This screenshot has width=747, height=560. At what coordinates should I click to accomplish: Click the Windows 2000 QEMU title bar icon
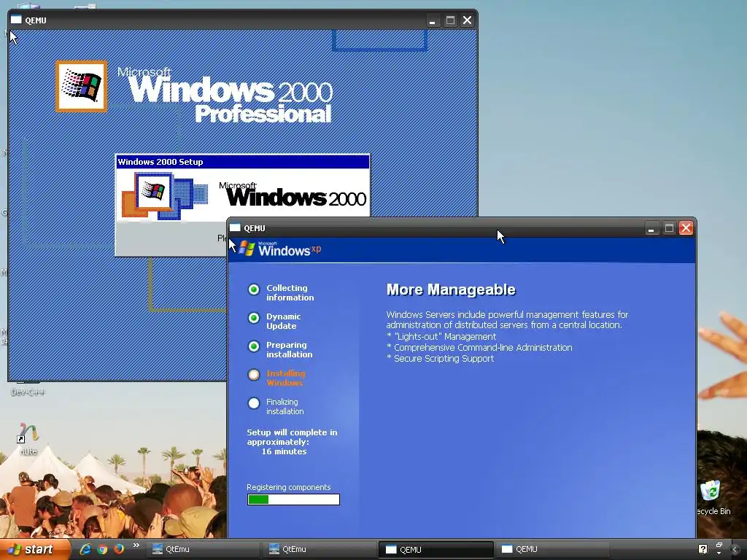(16, 20)
